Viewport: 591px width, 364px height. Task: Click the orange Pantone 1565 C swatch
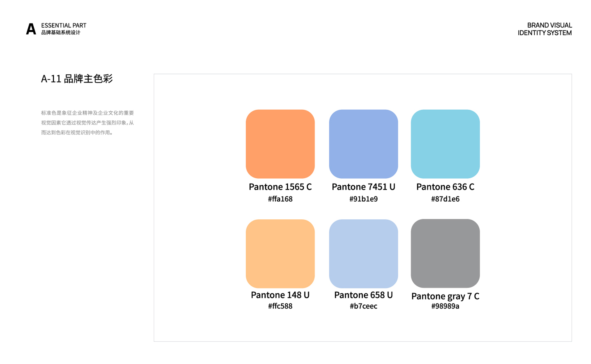280,144
